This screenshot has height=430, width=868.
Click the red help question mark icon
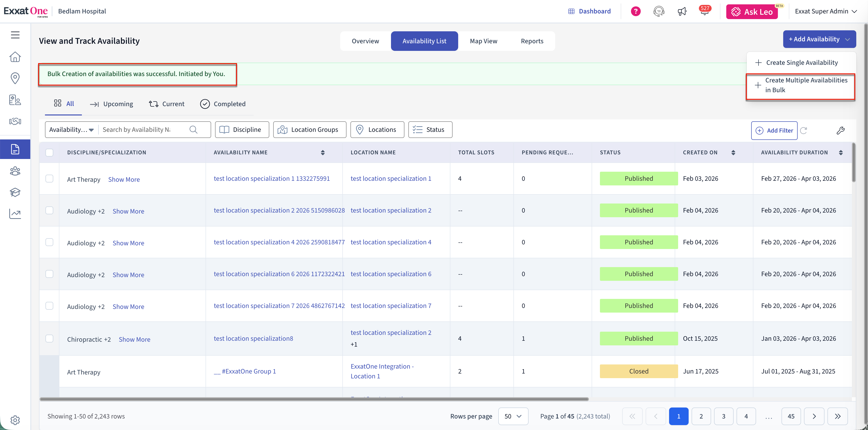pos(636,11)
